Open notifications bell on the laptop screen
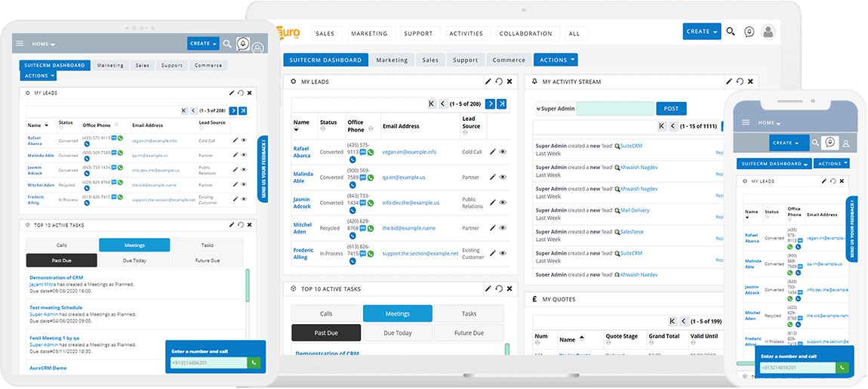This screenshot has width=868, height=389. tap(749, 32)
